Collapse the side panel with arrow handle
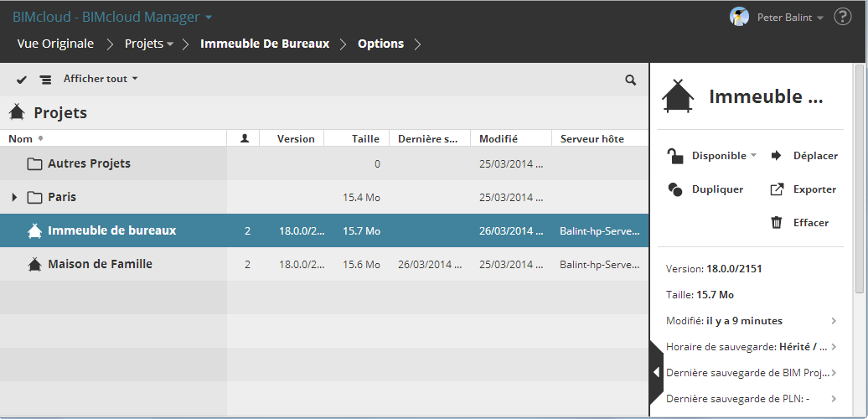The height and width of the screenshot is (419, 868). pos(656,373)
